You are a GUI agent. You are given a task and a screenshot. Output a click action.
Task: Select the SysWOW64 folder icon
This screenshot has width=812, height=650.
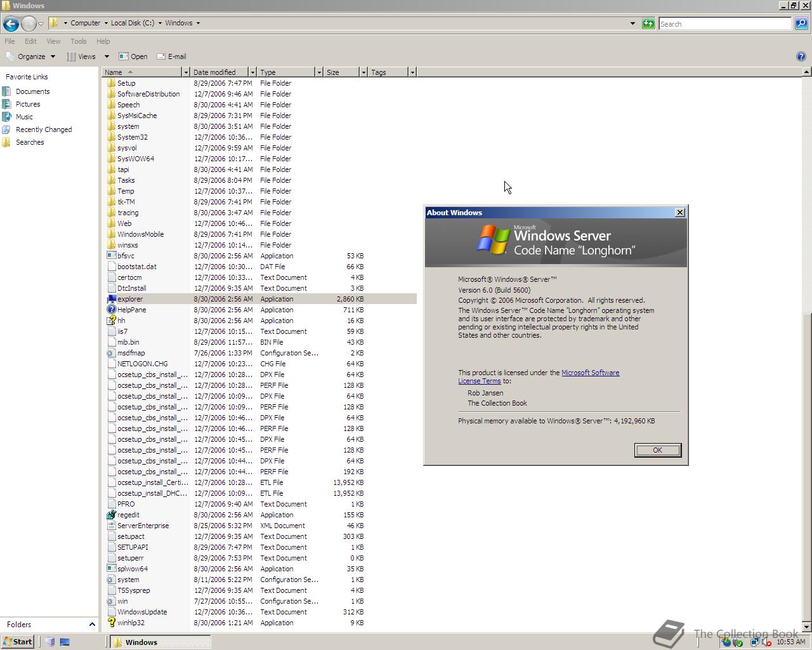pos(111,159)
